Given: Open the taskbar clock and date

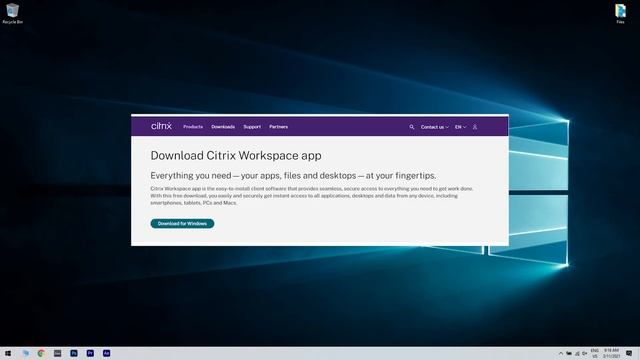Looking at the screenshot, I should (x=611, y=353).
